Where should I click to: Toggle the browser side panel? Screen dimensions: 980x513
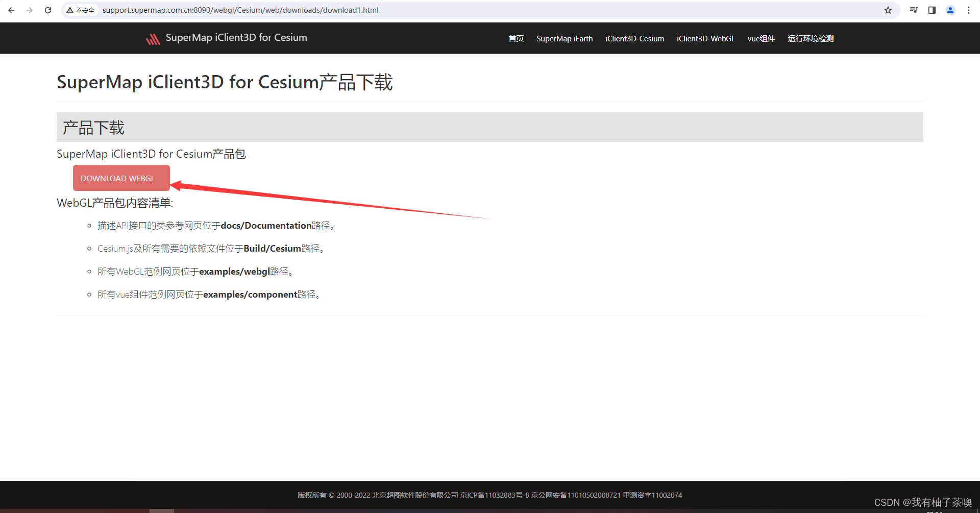(932, 10)
